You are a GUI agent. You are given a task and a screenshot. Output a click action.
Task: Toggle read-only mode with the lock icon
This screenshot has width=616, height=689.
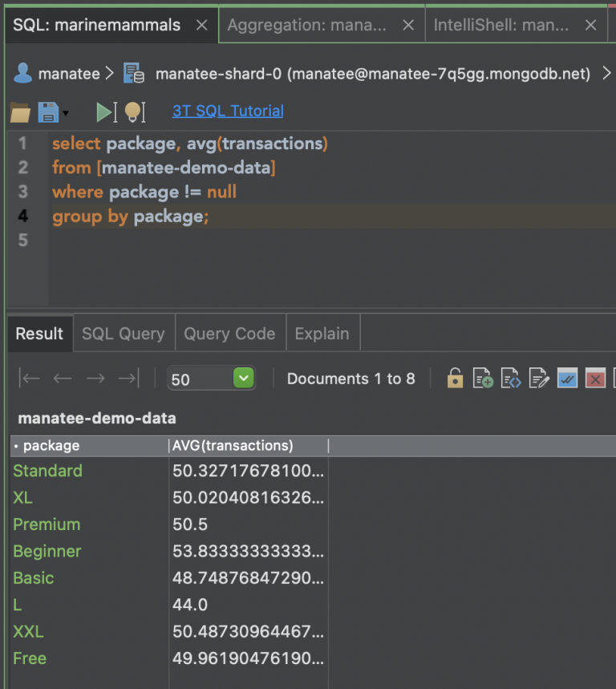455,378
